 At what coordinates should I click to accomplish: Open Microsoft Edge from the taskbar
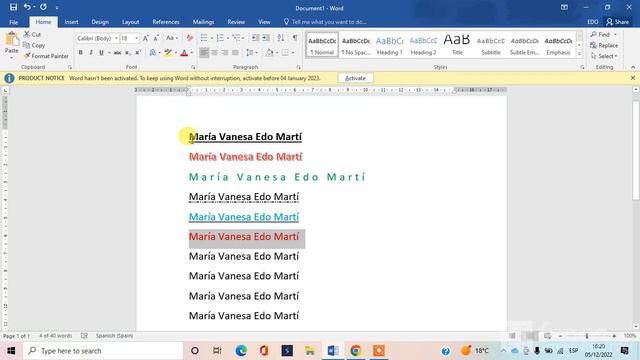241,351
